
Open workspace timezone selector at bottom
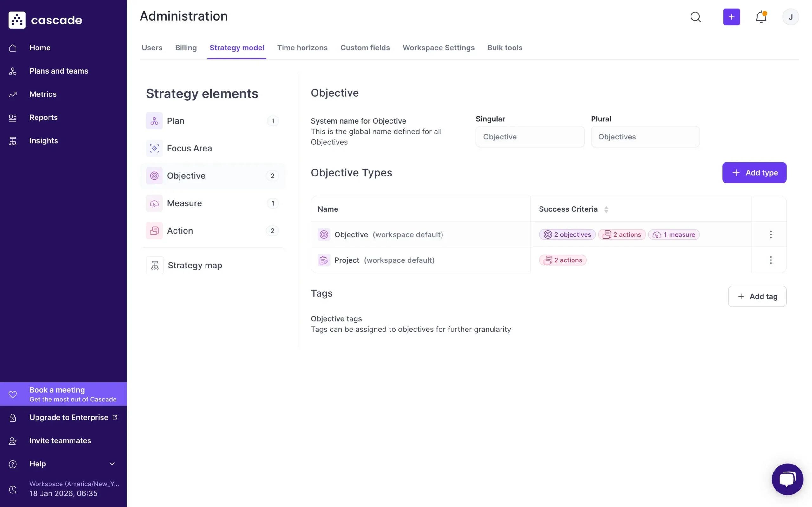tap(63, 489)
